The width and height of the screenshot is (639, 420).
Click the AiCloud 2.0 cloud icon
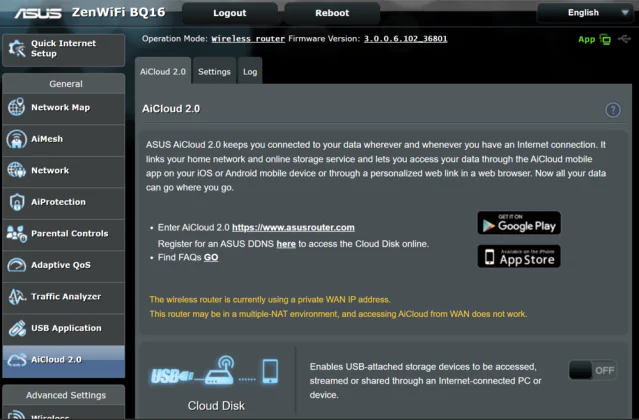point(17,360)
